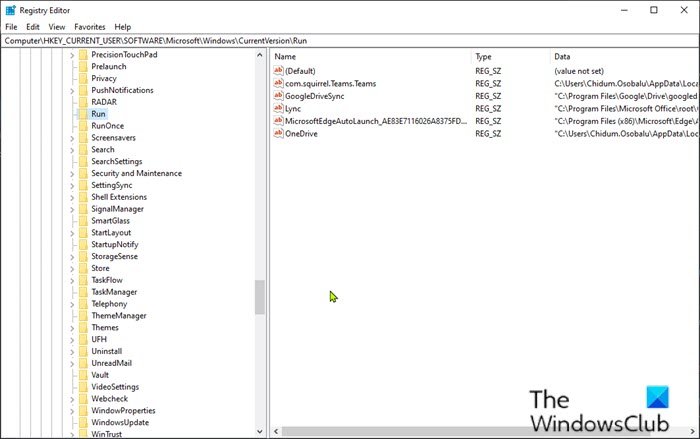This screenshot has width=700, height=439.
Task: Click tree scrollbar down arrow
Action: pyautogui.click(x=260, y=431)
